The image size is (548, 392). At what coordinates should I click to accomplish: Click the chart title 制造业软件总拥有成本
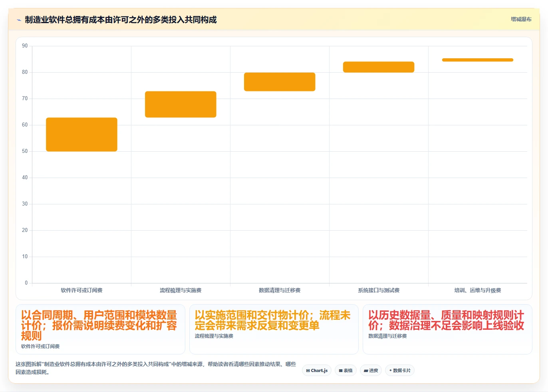tap(121, 20)
